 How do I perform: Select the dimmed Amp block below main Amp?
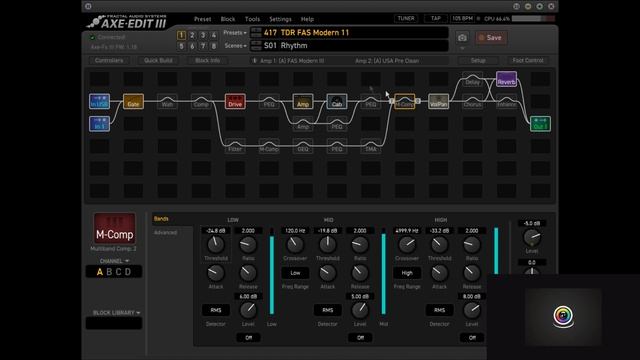[x=303, y=124]
